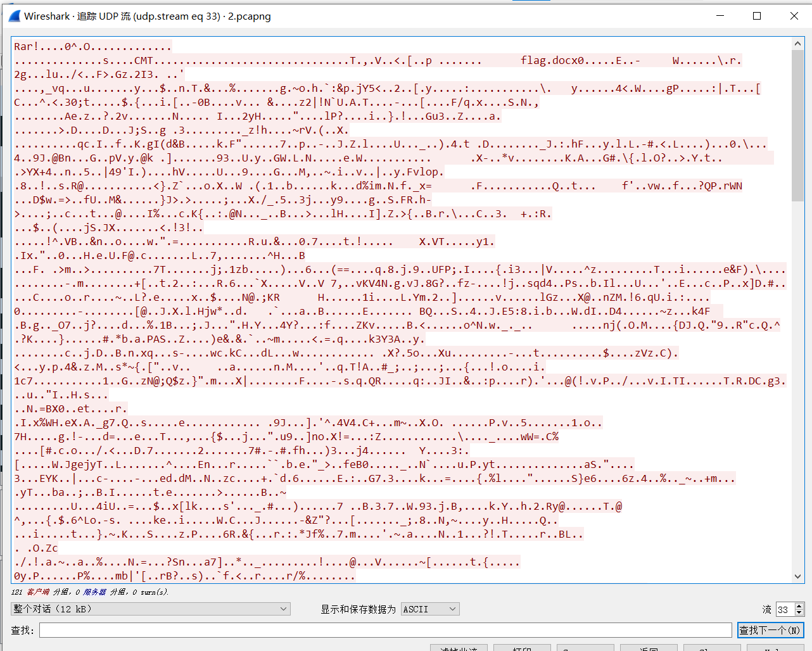Click the line starting '.Ix."..0...H.e.U.F@.c'
Viewport: 812px width, 651px height.
point(160,256)
